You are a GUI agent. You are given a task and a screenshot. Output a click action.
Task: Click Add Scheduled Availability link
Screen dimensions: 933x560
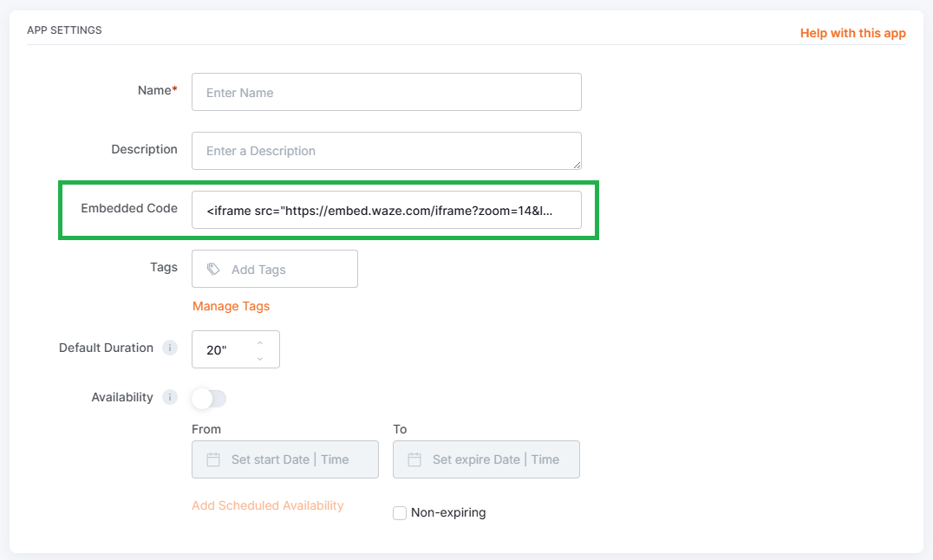267,505
